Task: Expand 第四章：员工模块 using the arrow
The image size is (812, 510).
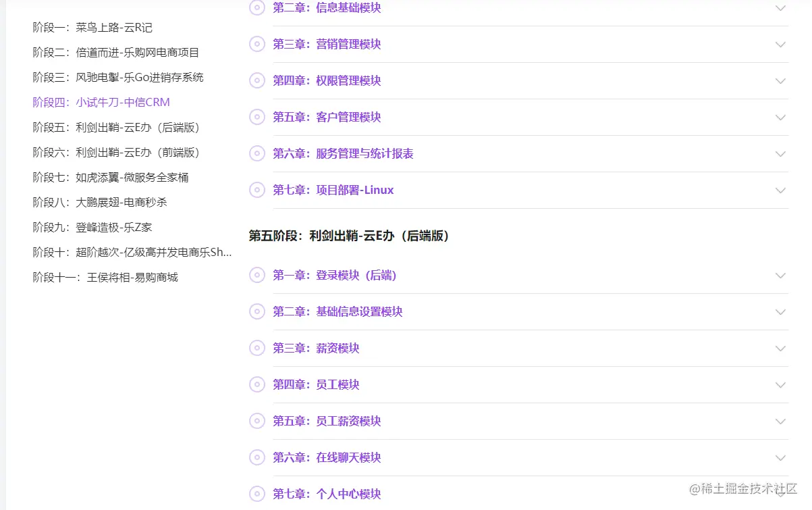Action: (x=781, y=384)
